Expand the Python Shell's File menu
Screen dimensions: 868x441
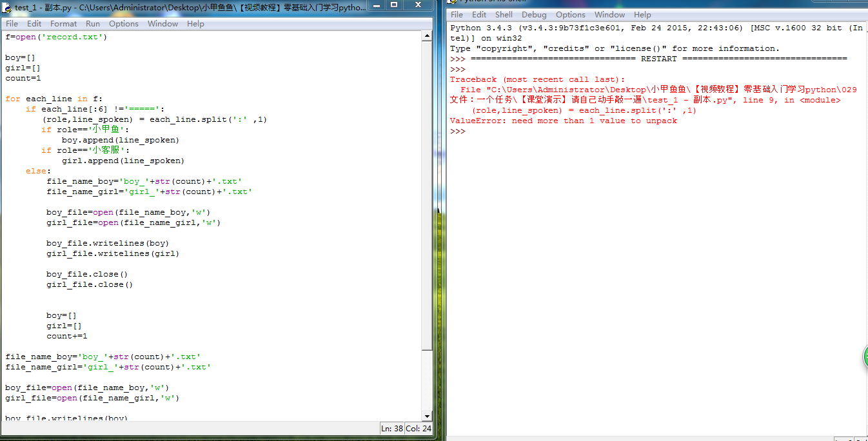[457, 15]
